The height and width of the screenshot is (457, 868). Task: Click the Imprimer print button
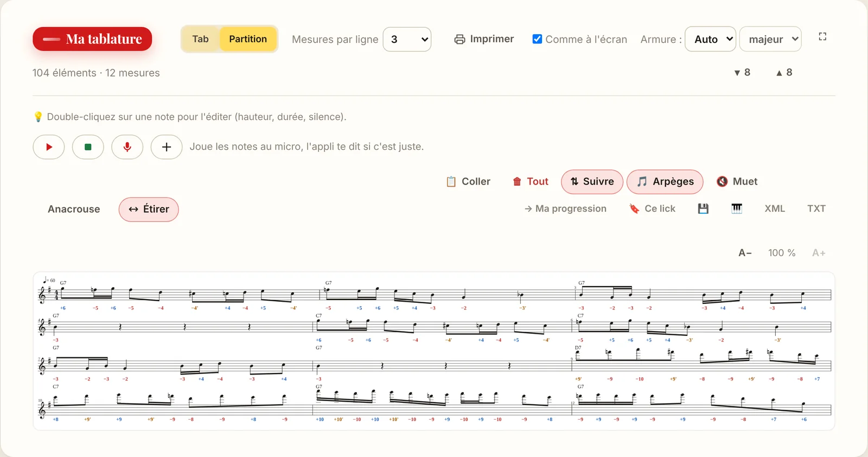tap(484, 39)
